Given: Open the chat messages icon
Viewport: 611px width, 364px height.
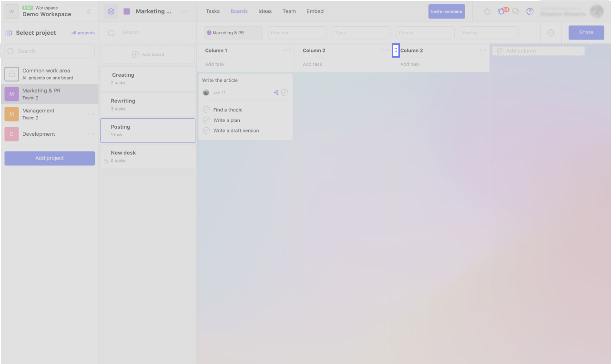Looking at the screenshot, I should click(x=516, y=11).
